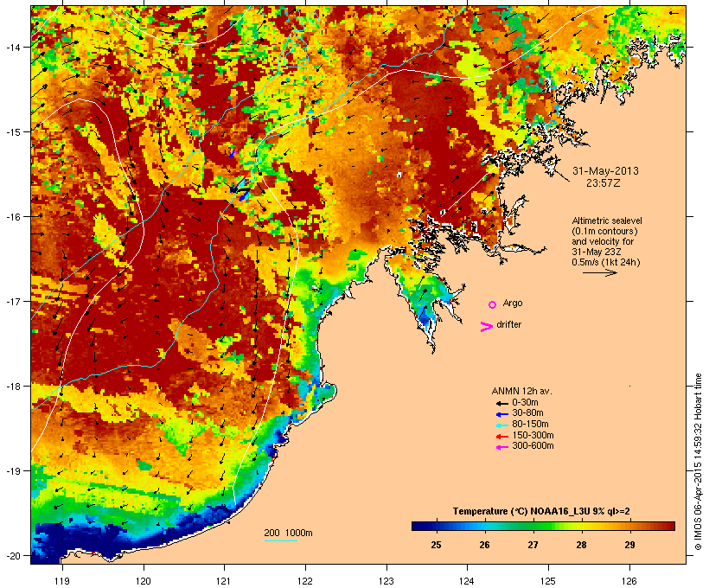Click the 31-May-2013 date label
Screen dimensions: 709x588
tap(605, 171)
